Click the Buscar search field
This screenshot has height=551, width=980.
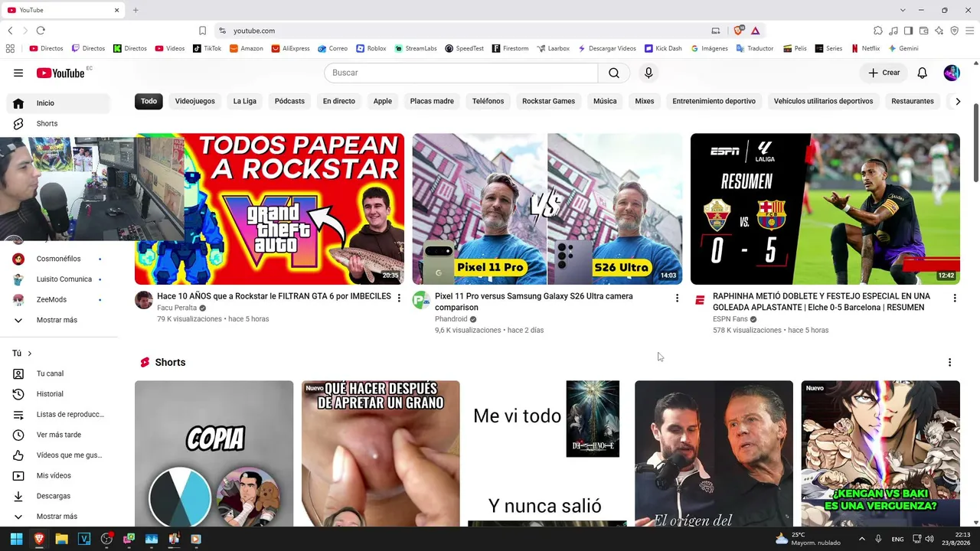461,73
